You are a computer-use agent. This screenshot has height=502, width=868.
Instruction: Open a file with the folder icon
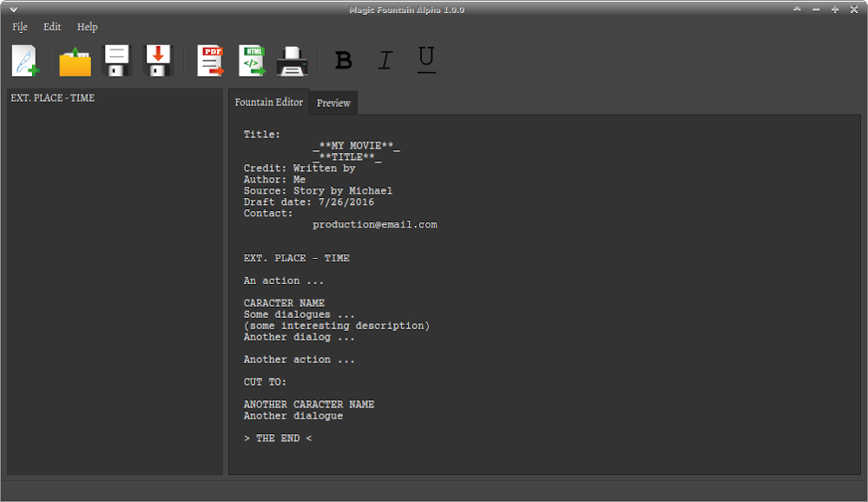click(75, 62)
